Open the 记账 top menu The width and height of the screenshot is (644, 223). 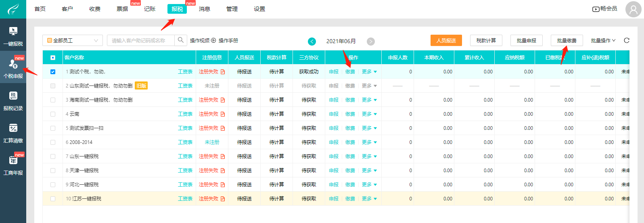point(150,9)
